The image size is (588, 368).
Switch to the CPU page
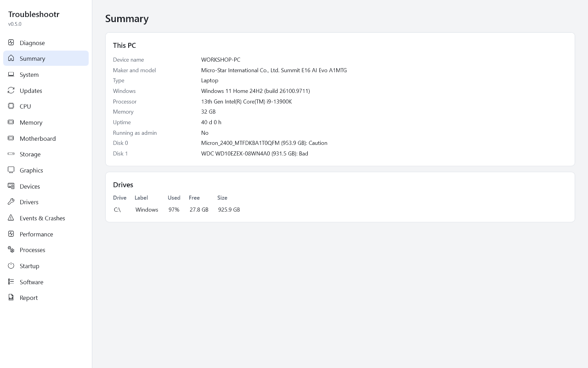[46, 106]
